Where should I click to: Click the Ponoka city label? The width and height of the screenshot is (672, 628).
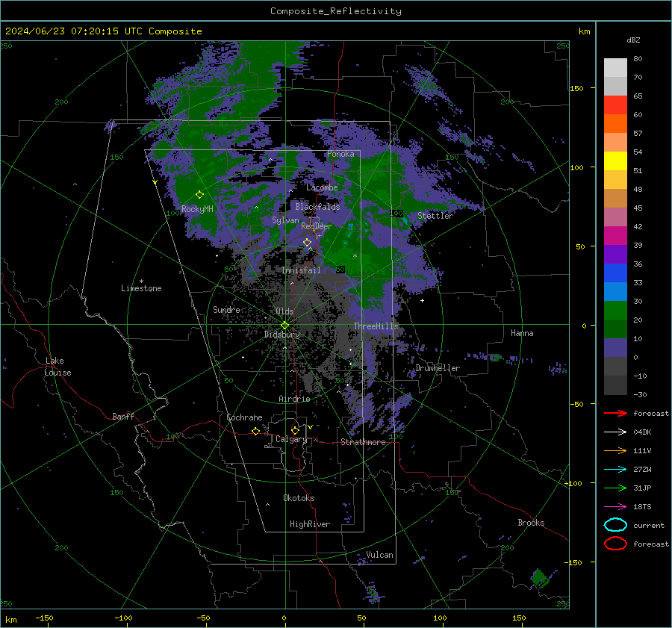[x=340, y=154]
